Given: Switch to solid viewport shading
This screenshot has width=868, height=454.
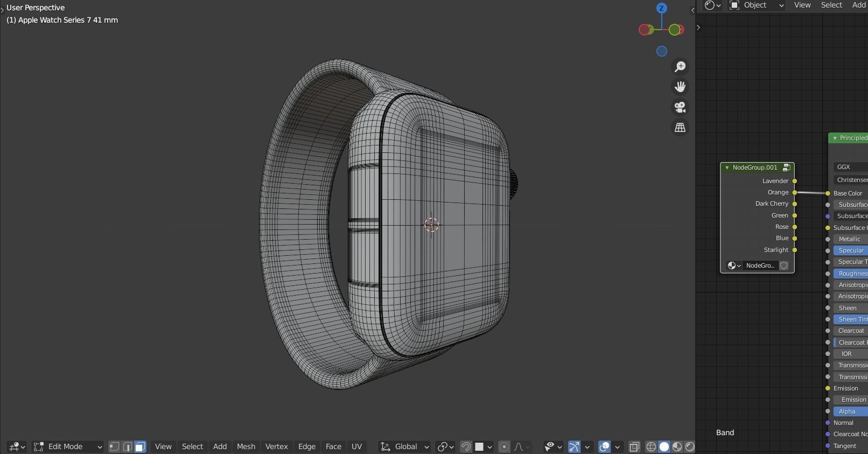Looking at the screenshot, I should coord(664,446).
